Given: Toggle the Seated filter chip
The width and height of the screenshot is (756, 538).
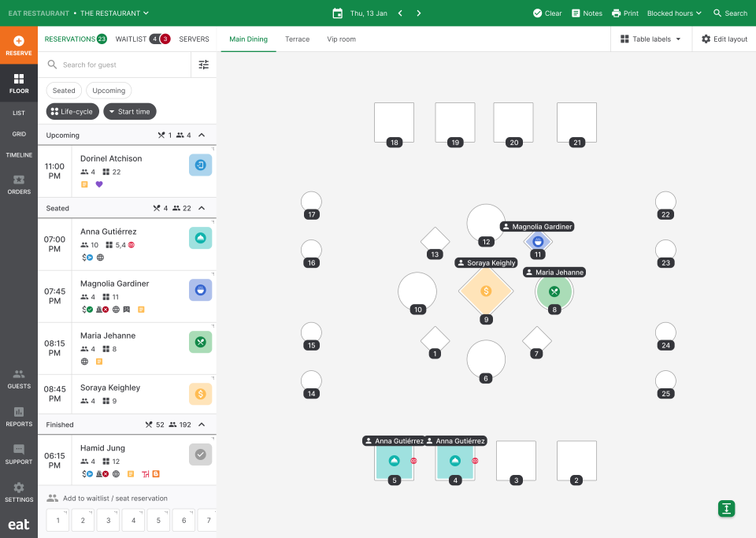Looking at the screenshot, I should click(x=64, y=90).
